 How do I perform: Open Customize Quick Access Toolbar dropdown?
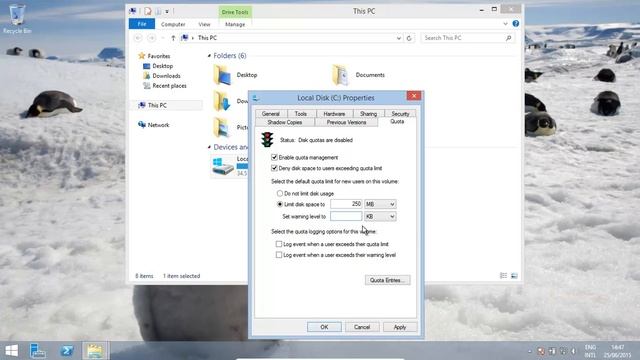[x=167, y=12]
